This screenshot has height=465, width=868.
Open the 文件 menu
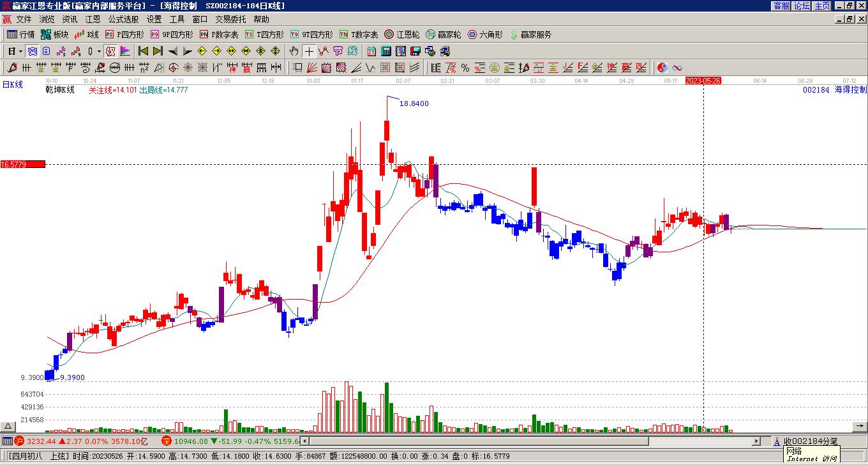coord(24,20)
